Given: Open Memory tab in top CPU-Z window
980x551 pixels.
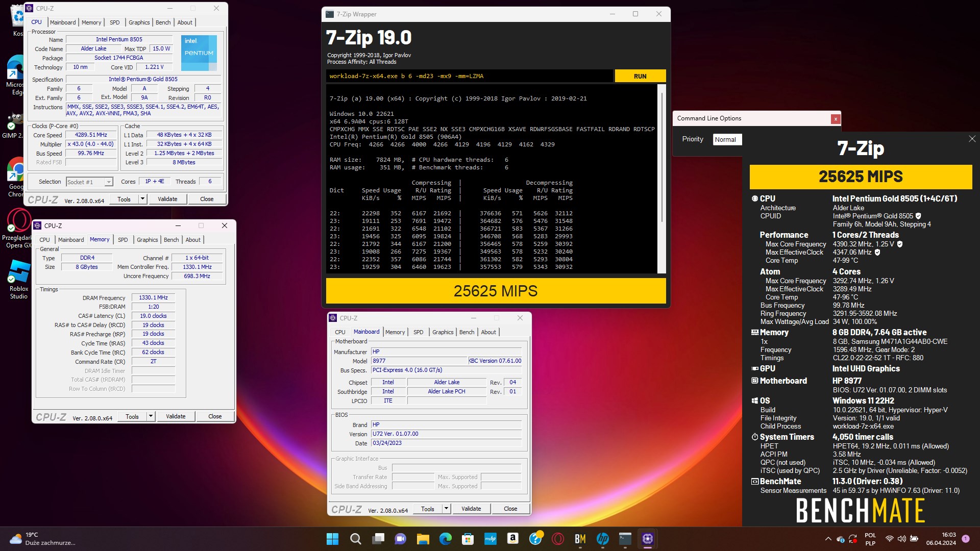Looking at the screenshot, I should pyautogui.click(x=91, y=22).
